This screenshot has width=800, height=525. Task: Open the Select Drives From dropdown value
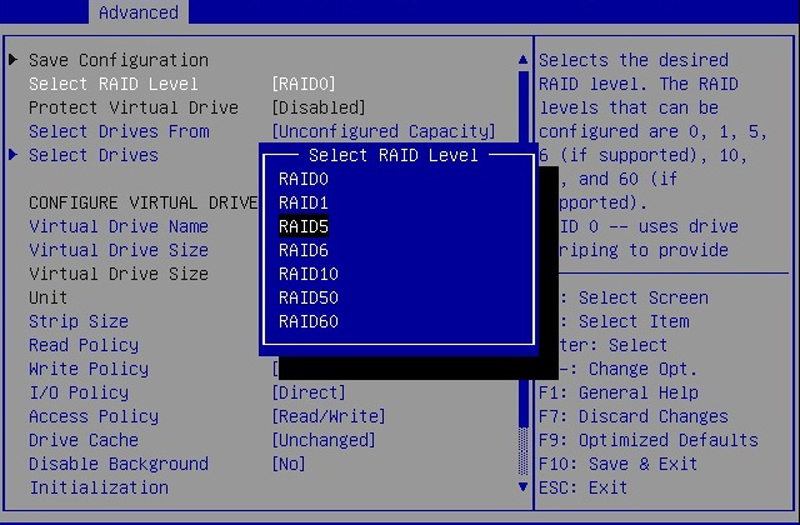384,131
